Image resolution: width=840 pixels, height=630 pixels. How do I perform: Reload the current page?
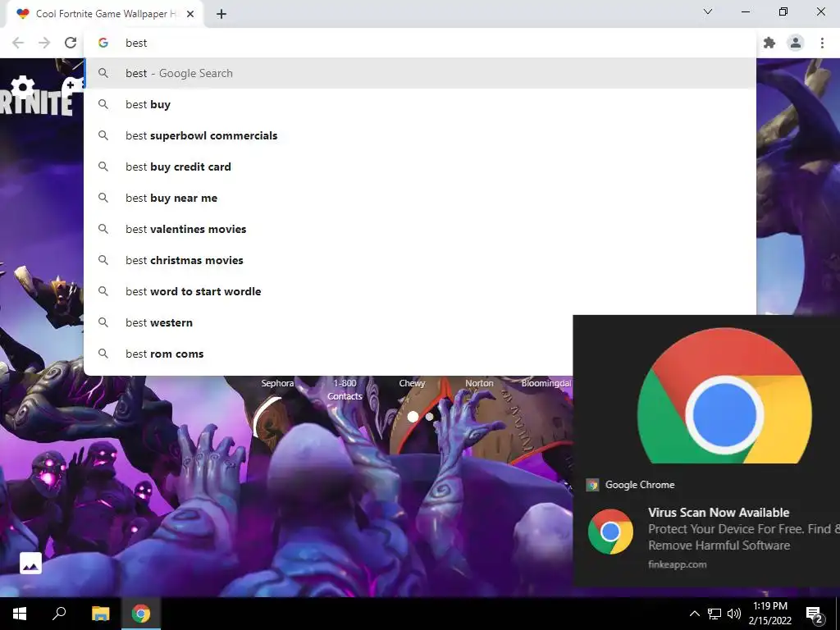[71, 43]
